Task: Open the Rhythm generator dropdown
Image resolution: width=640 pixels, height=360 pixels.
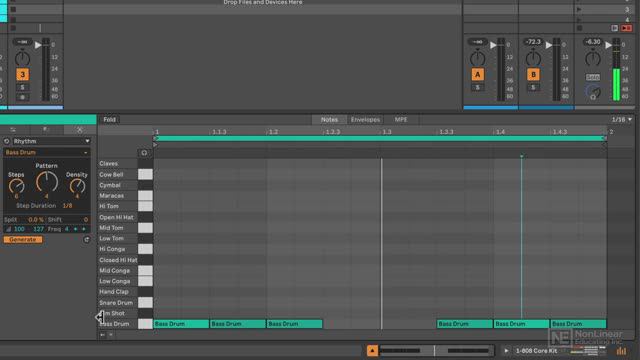Action: point(51,141)
